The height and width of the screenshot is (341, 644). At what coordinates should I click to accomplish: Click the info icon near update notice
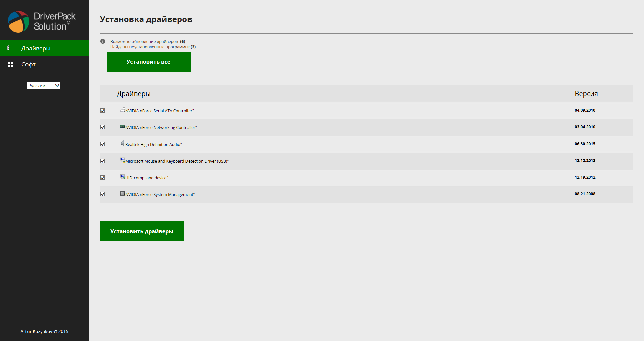103,41
